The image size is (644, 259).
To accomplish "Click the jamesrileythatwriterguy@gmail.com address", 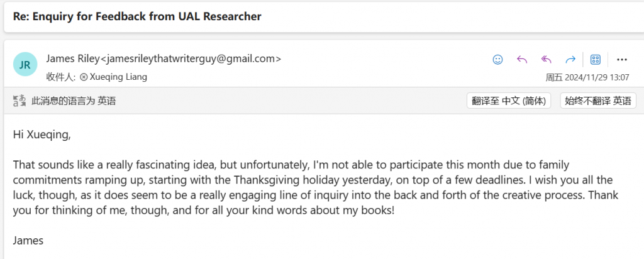I will tap(191, 58).
